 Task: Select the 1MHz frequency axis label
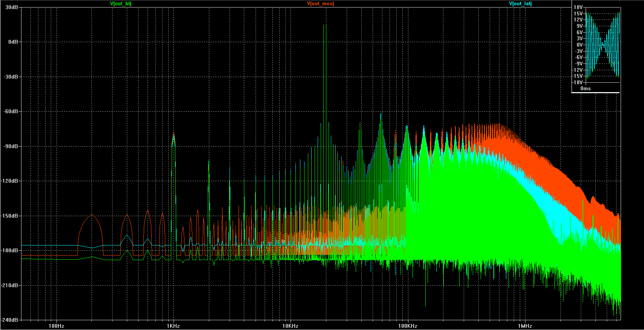(524, 326)
